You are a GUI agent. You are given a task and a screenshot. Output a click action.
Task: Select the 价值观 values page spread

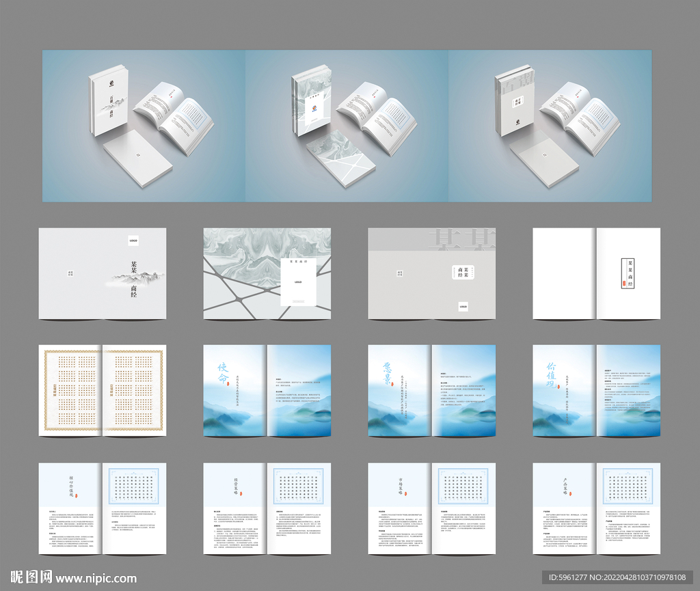[596, 390]
